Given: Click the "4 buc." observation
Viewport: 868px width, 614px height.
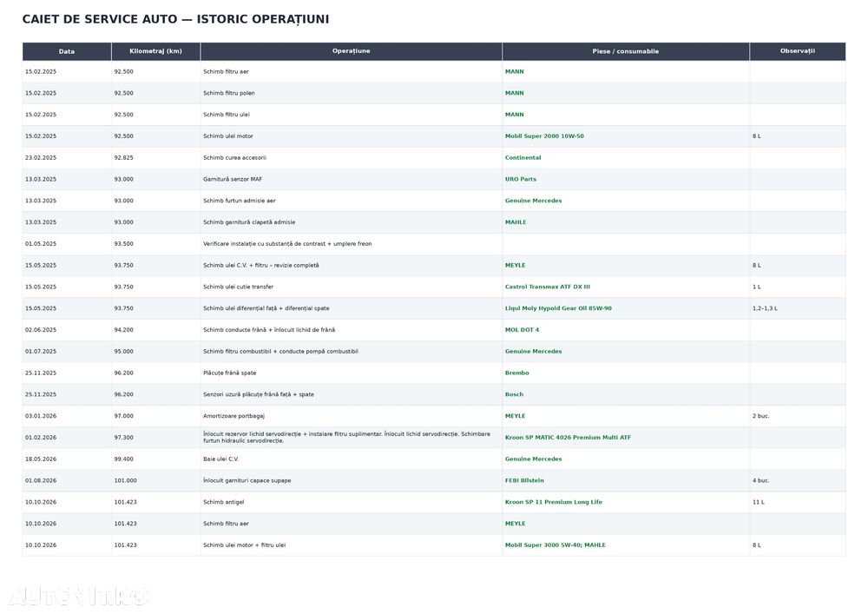Looking at the screenshot, I should point(760,480).
